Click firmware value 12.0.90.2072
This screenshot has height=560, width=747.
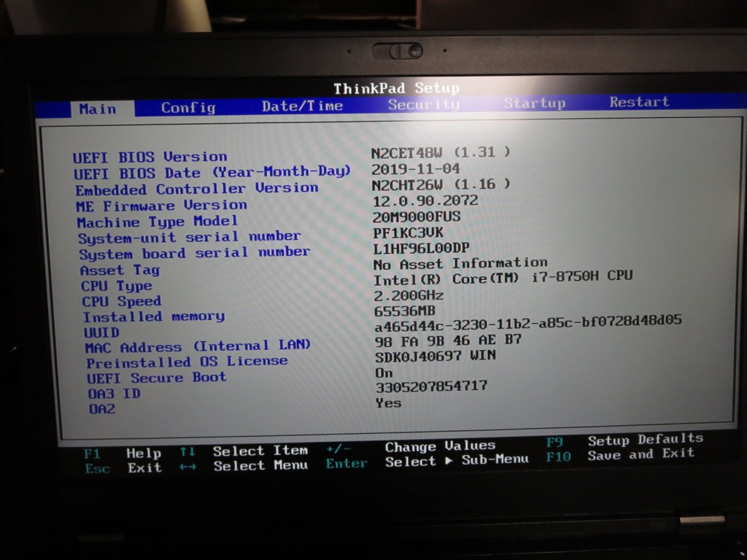coord(425,201)
